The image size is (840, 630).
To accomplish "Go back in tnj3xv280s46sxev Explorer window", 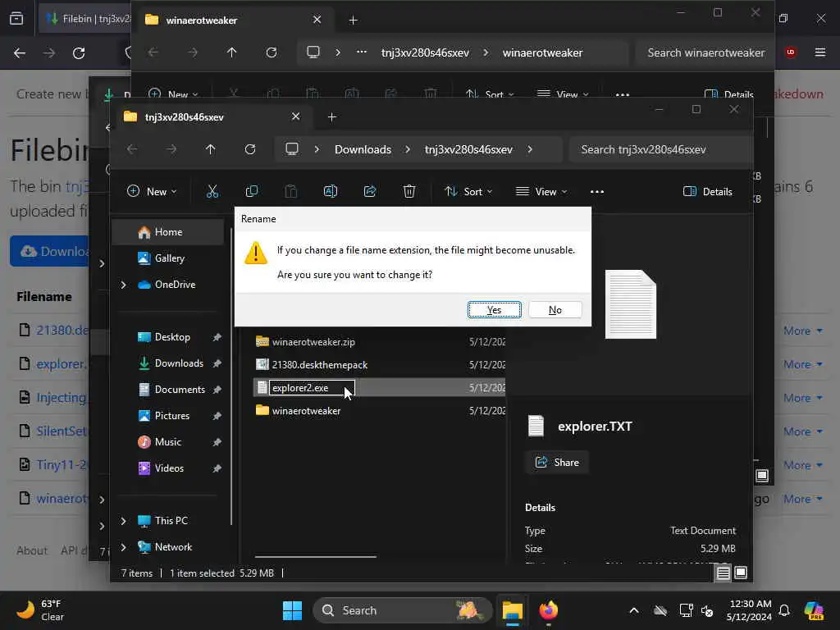I will (x=132, y=149).
